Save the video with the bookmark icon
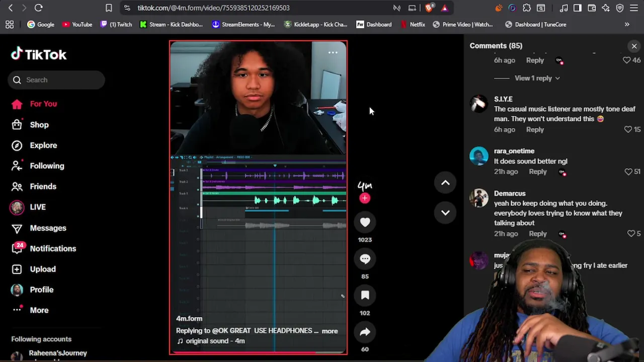This screenshot has height=362, width=644. (365, 295)
